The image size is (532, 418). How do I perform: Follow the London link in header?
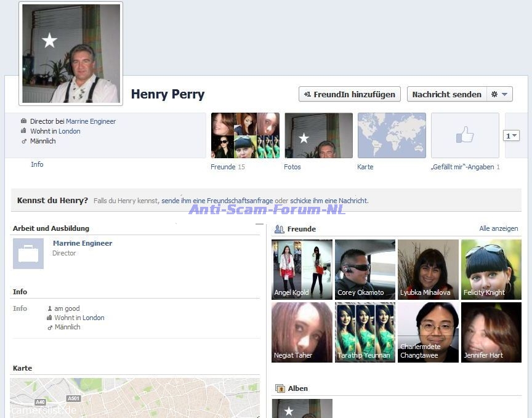click(70, 131)
